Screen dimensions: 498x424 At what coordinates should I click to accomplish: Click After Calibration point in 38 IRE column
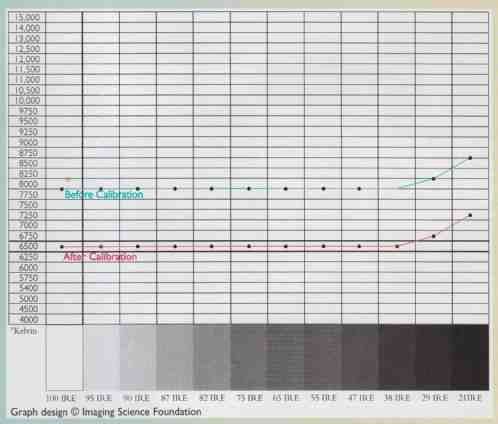tap(397, 247)
